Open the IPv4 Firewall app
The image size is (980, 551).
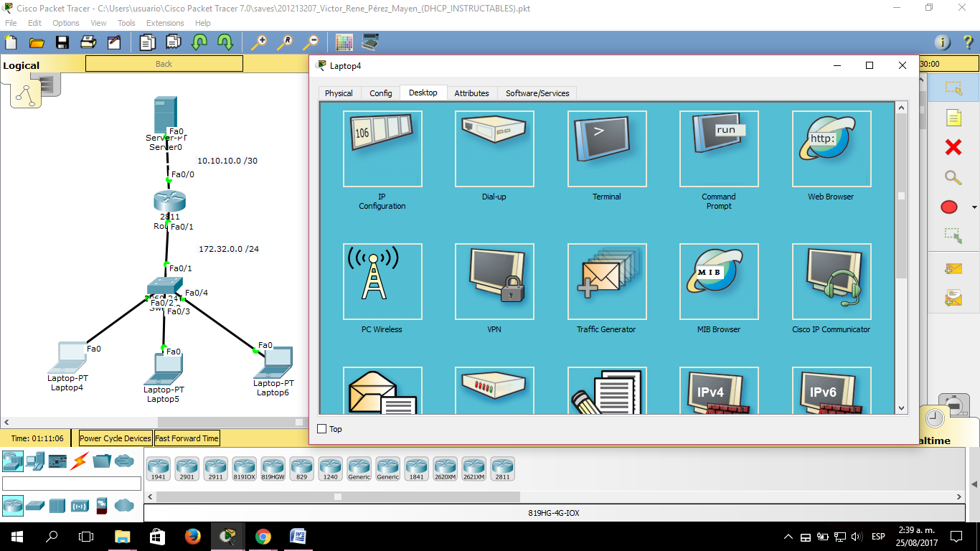coord(719,390)
